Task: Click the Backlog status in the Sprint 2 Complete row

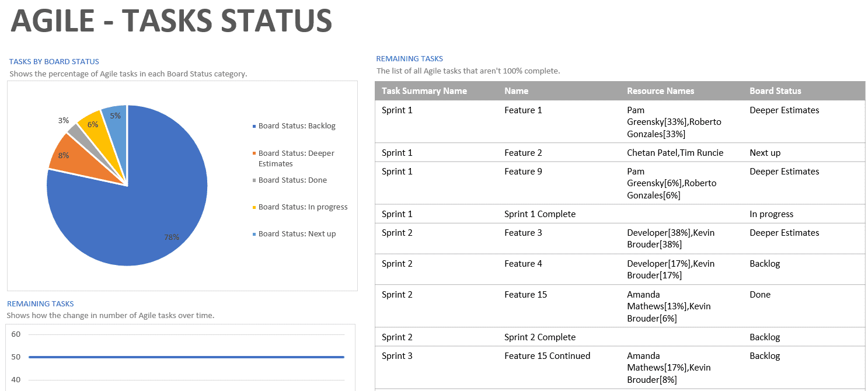Action: point(765,337)
